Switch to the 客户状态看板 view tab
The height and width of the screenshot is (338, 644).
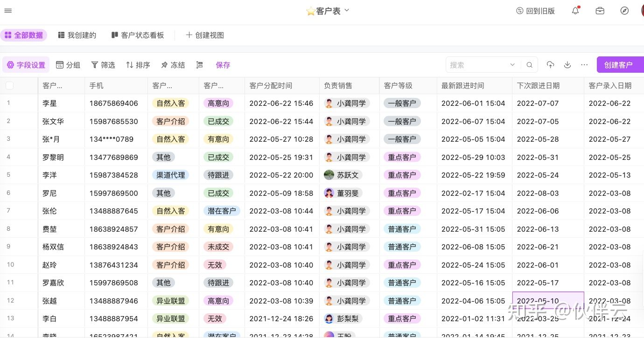point(138,35)
